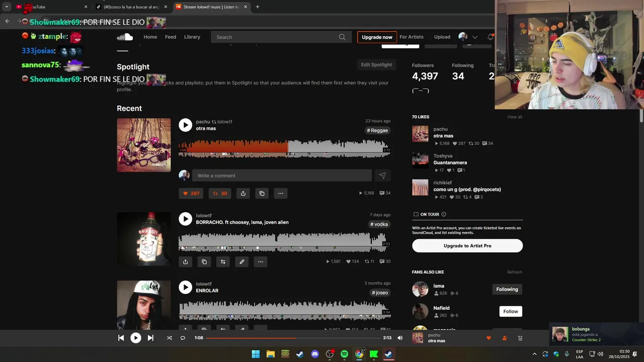The height and width of the screenshot is (362, 644).
Task: Click the Edit Spotlight button
Action: coord(376,64)
